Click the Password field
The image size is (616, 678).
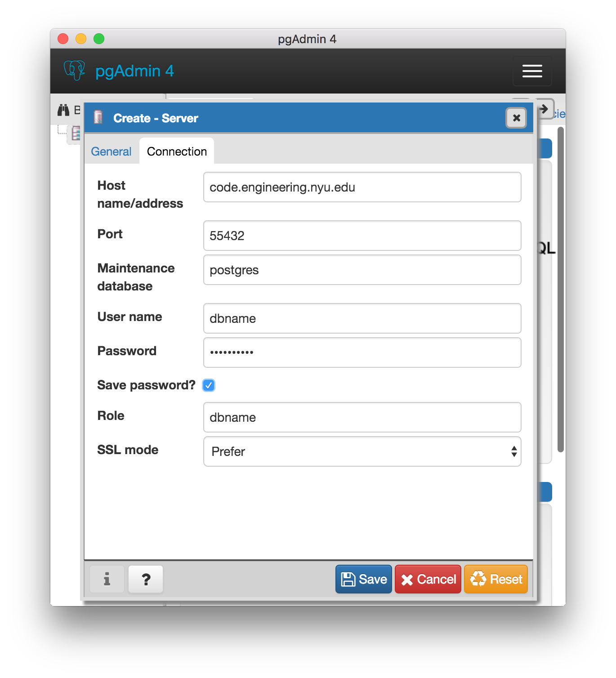tap(362, 352)
